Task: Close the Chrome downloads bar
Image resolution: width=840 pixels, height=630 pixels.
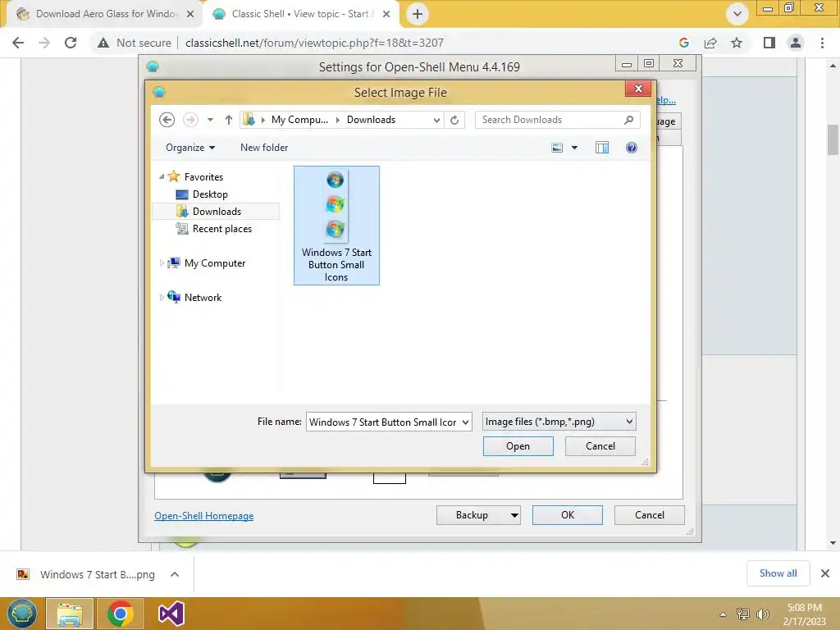Action: [x=825, y=573]
